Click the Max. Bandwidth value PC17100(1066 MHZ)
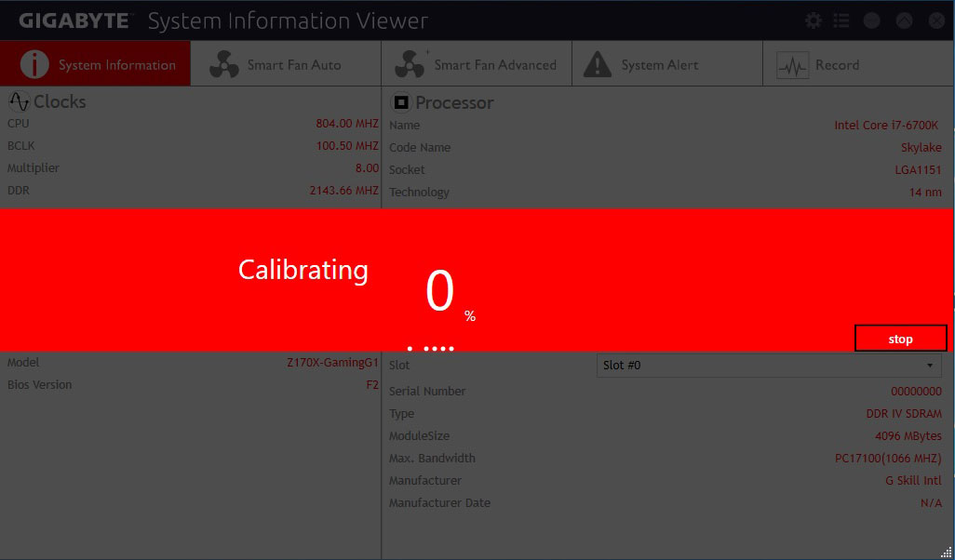 coord(888,459)
